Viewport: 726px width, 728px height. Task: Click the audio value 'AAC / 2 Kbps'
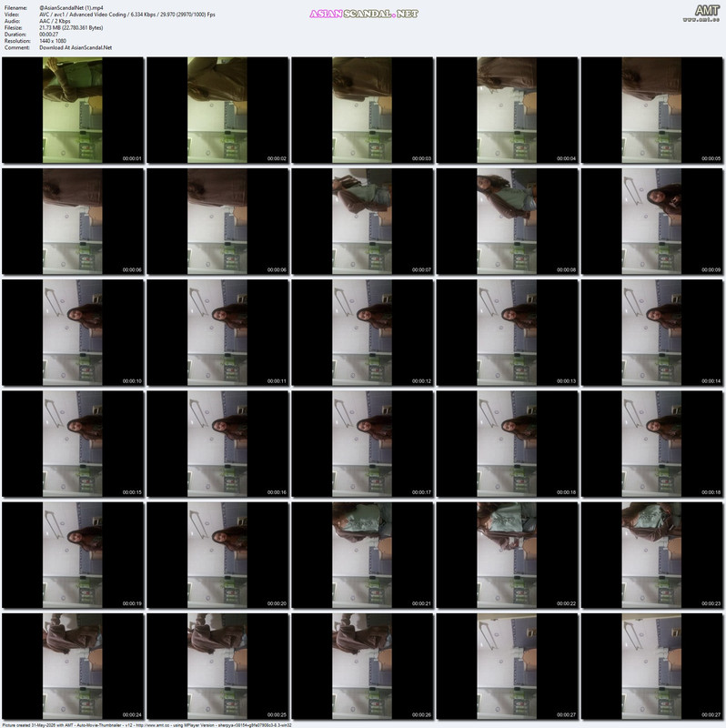pos(55,21)
